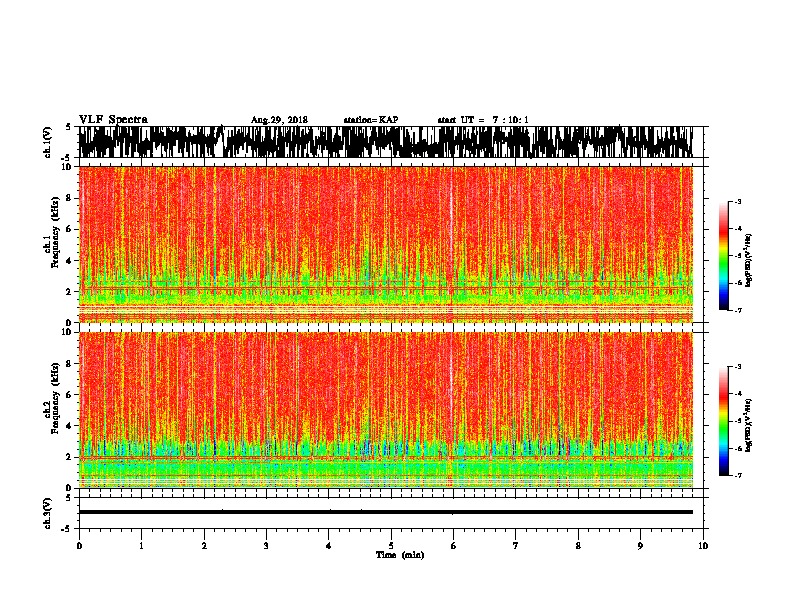Click the ch.3 flat black trace
The width and height of the screenshot is (792, 612).
coord(385,512)
